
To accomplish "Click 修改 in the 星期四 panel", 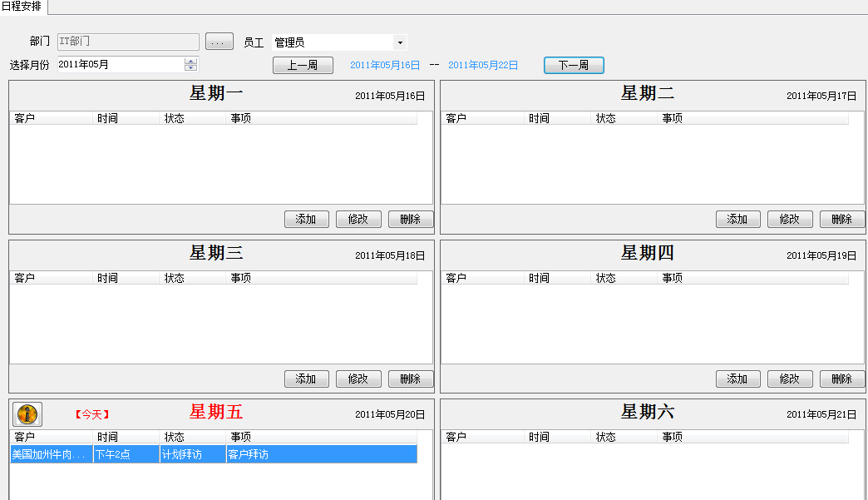I will point(789,379).
